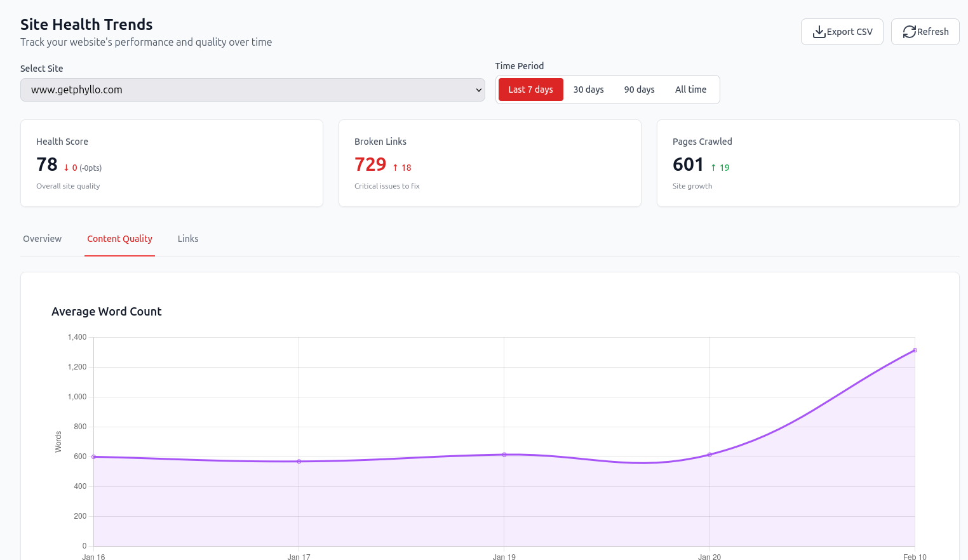Enable the 90 days filter
The height and width of the screenshot is (560, 968).
639,90
